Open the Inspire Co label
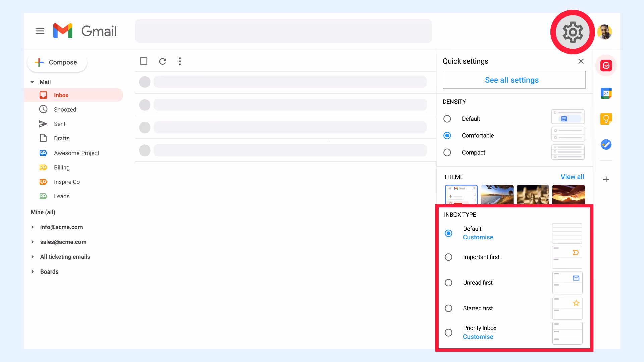This screenshot has height=362, width=644. click(x=67, y=182)
